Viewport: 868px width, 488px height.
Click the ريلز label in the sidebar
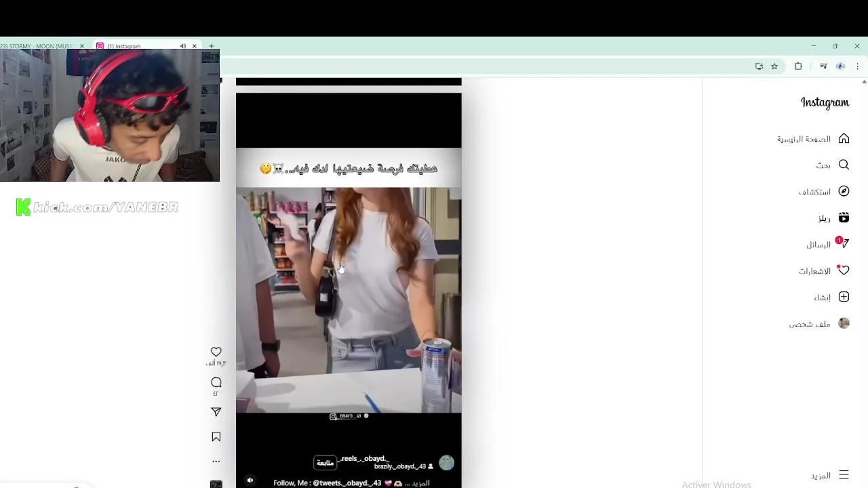click(x=824, y=218)
